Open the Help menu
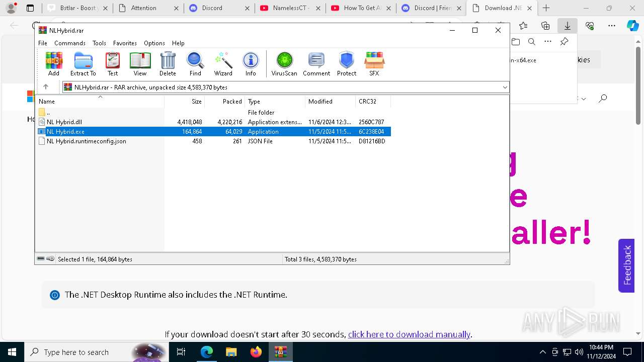 pos(178,43)
